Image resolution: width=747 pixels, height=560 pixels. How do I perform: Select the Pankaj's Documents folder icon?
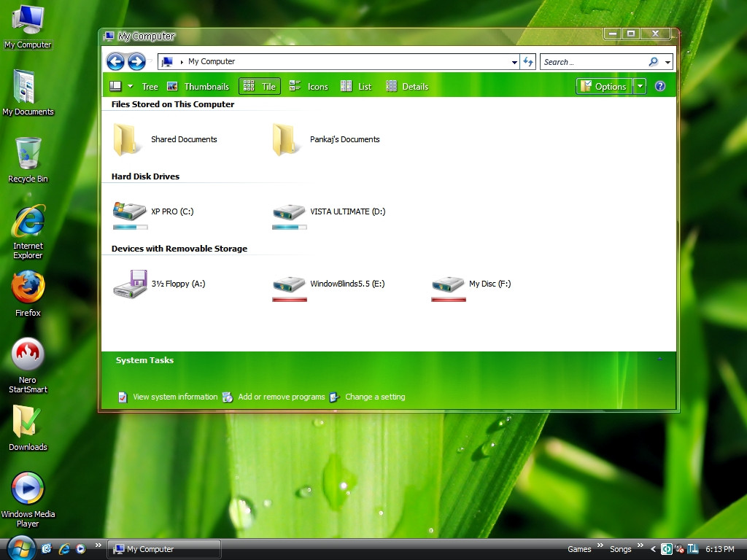287,139
